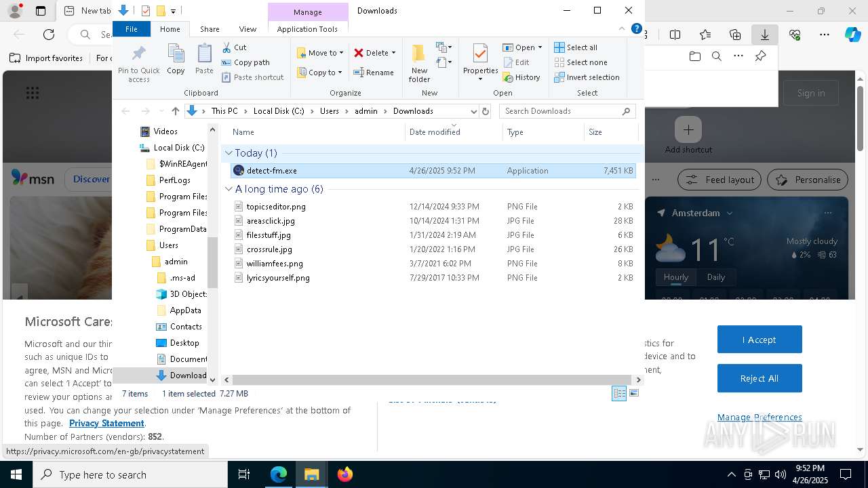Select detect-fm.exe file

433,171
